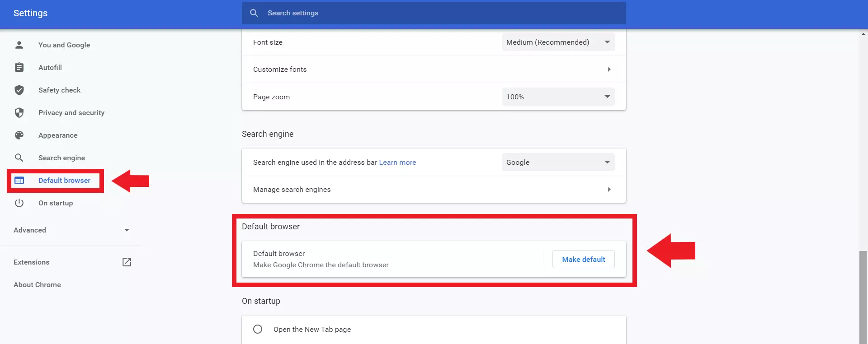
Task: Click the Manage search engines row label
Action: (292, 189)
